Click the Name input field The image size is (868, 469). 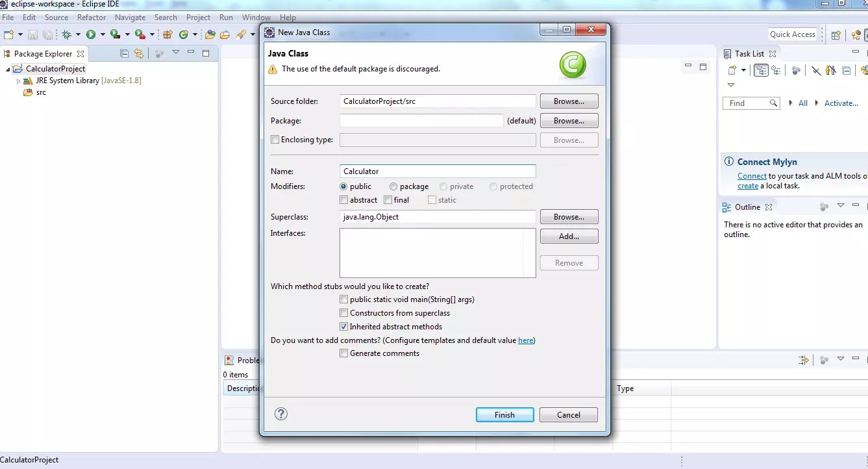438,171
